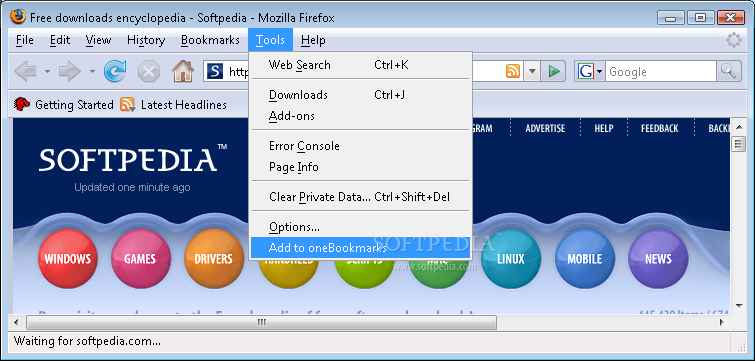Click the vertical scrollbar thumb
Image resolution: width=755 pixels, height=361 pixels.
pyautogui.click(x=738, y=144)
